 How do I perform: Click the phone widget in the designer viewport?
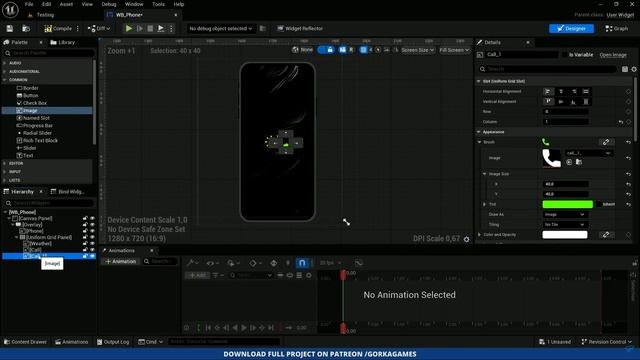tap(278, 142)
